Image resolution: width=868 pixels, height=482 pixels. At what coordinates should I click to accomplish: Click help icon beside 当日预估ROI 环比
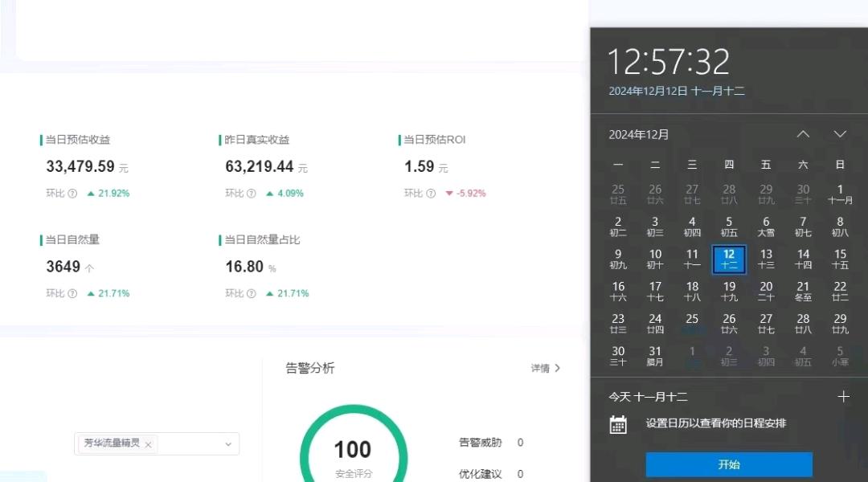pos(431,193)
